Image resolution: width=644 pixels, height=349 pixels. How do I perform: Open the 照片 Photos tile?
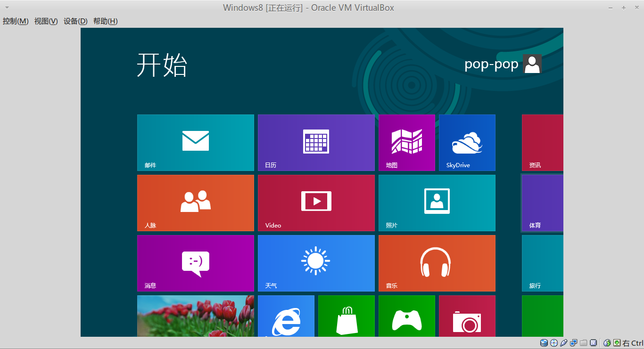[437, 203]
